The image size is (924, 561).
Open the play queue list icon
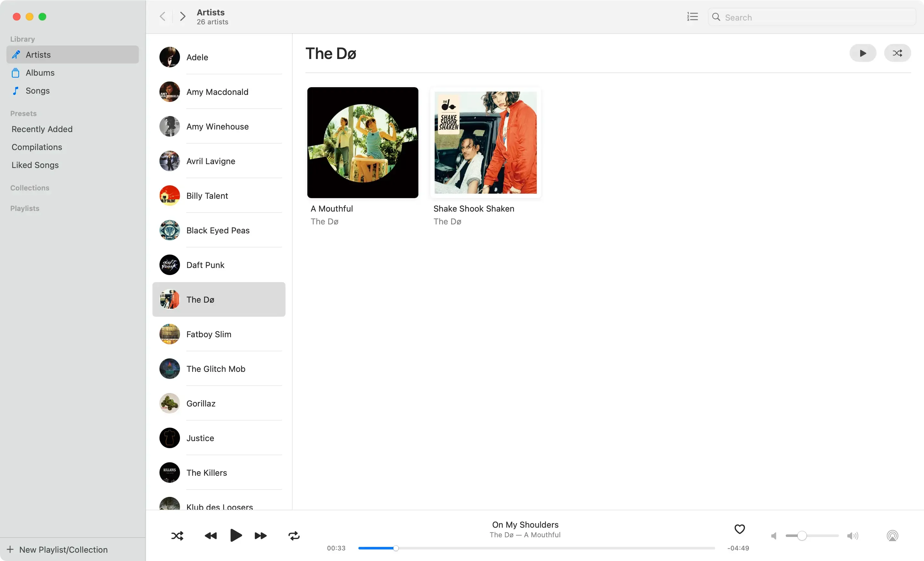click(692, 16)
